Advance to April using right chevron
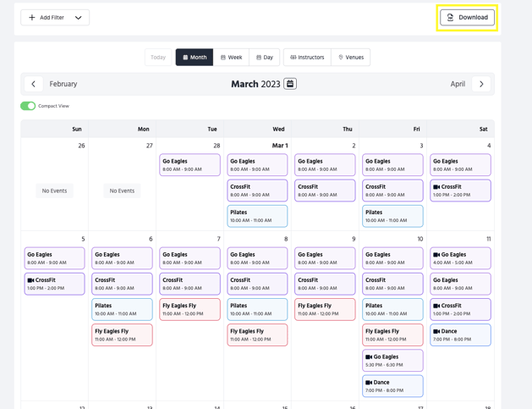The image size is (532, 409). [481, 84]
